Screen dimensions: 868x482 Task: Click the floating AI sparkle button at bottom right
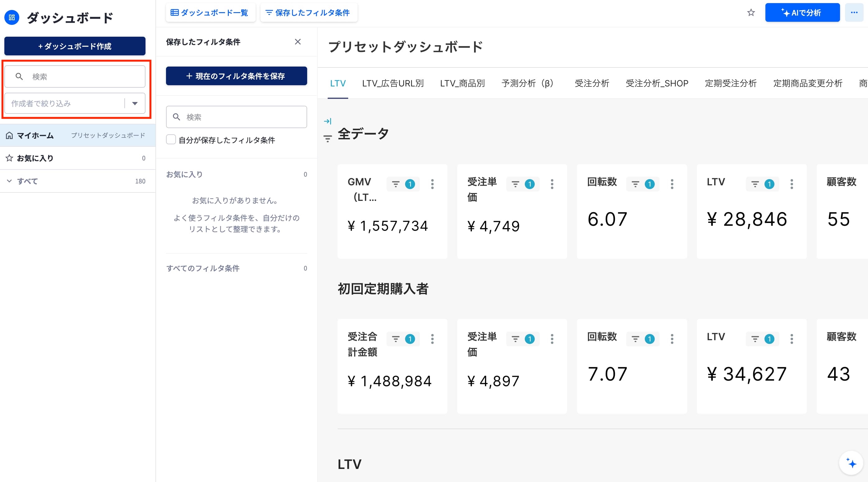click(x=851, y=463)
